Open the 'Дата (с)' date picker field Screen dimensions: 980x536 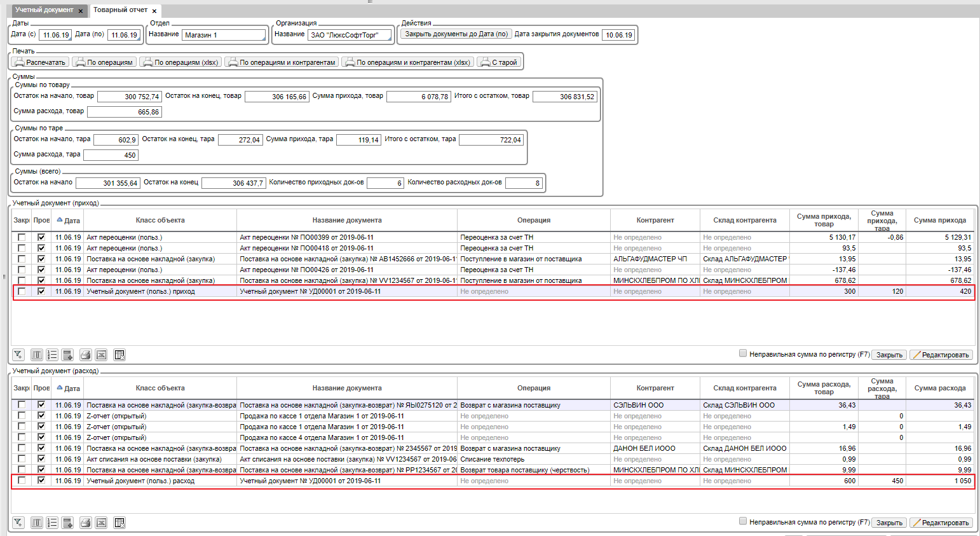click(55, 35)
